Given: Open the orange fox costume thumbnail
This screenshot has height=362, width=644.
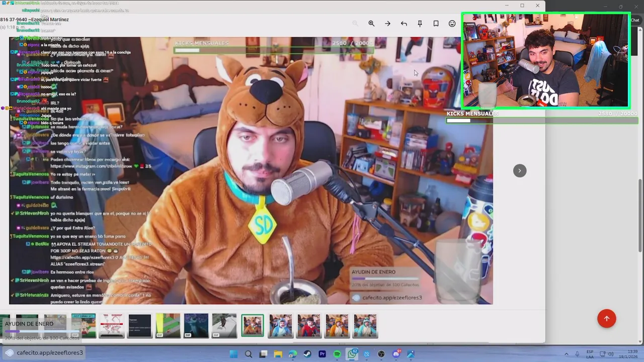Looking at the screenshot, I should click(337, 326).
